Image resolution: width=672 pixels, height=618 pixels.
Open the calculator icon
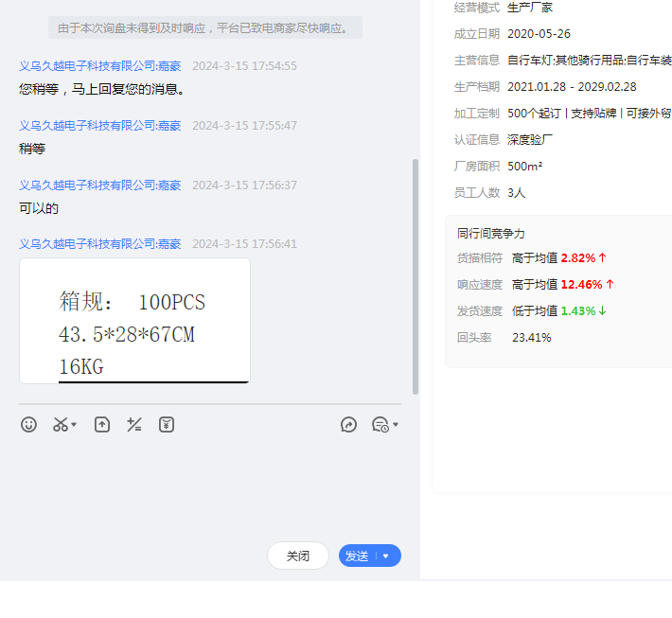click(134, 425)
